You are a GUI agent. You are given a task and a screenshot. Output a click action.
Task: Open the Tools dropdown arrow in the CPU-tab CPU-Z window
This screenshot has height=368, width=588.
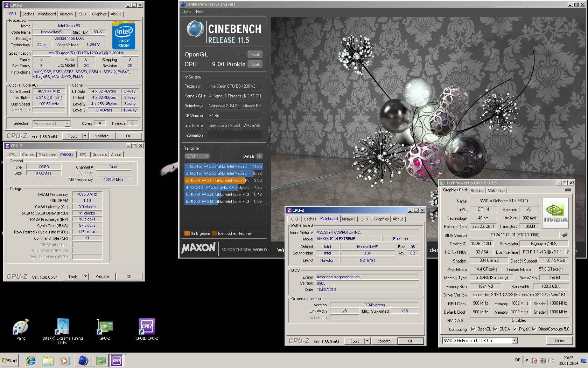click(x=85, y=136)
